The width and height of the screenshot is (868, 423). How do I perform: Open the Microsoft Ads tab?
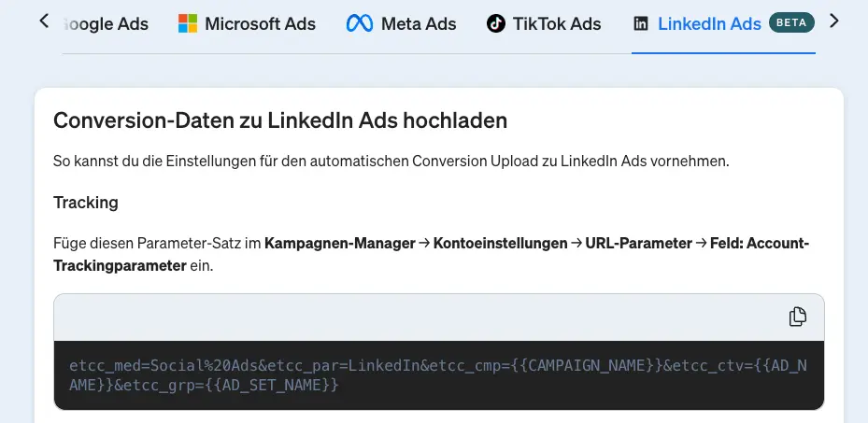pos(260,23)
